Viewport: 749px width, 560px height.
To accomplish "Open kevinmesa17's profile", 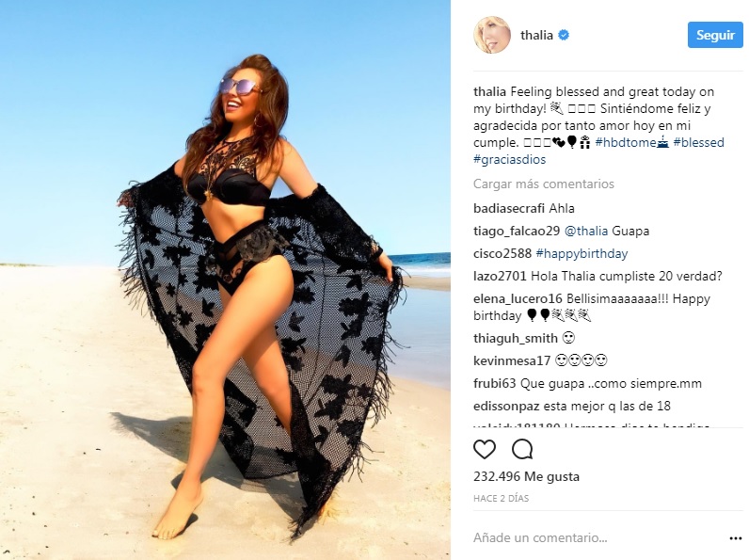I will [x=512, y=360].
